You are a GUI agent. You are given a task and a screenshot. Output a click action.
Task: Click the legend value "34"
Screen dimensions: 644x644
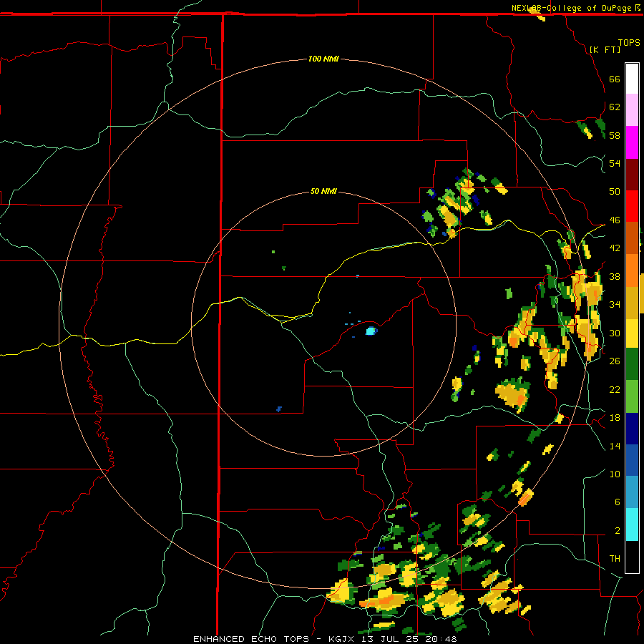pyautogui.click(x=615, y=304)
